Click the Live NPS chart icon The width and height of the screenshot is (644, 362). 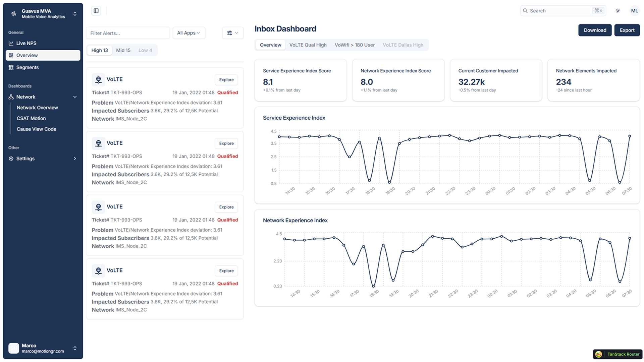tap(11, 43)
